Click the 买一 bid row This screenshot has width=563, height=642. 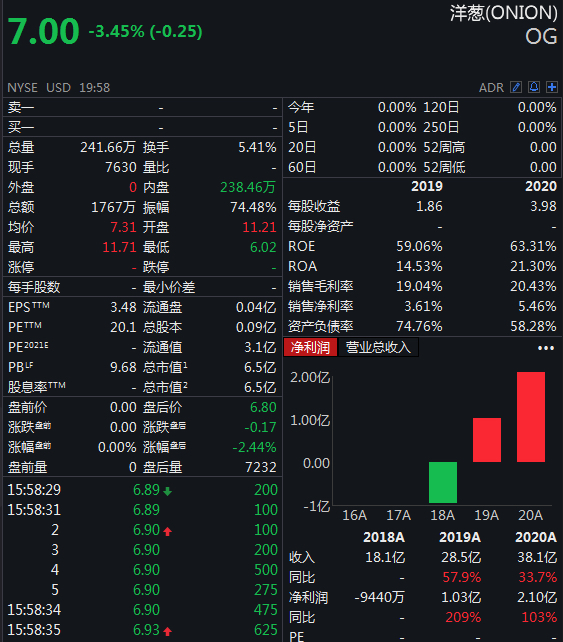point(142,127)
